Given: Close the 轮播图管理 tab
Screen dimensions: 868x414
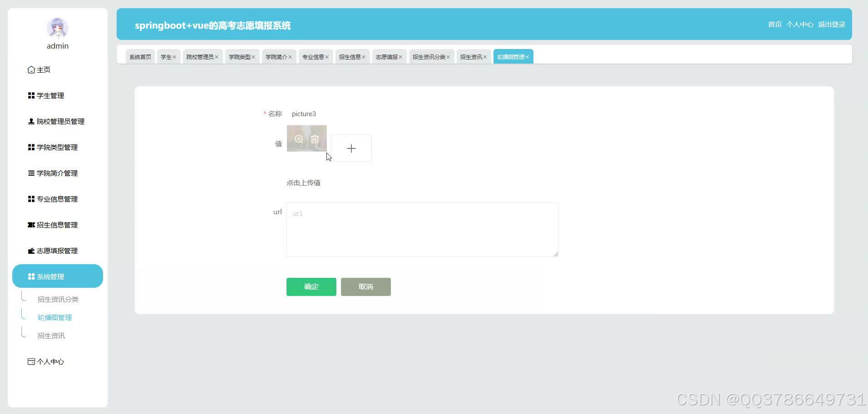Looking at the screenshot, I should 527,57.
